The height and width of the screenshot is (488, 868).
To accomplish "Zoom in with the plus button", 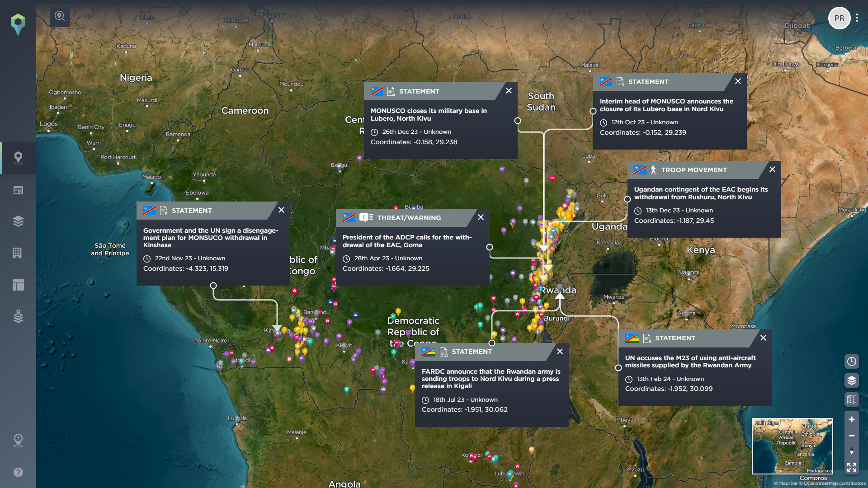I will coord(852,419).
